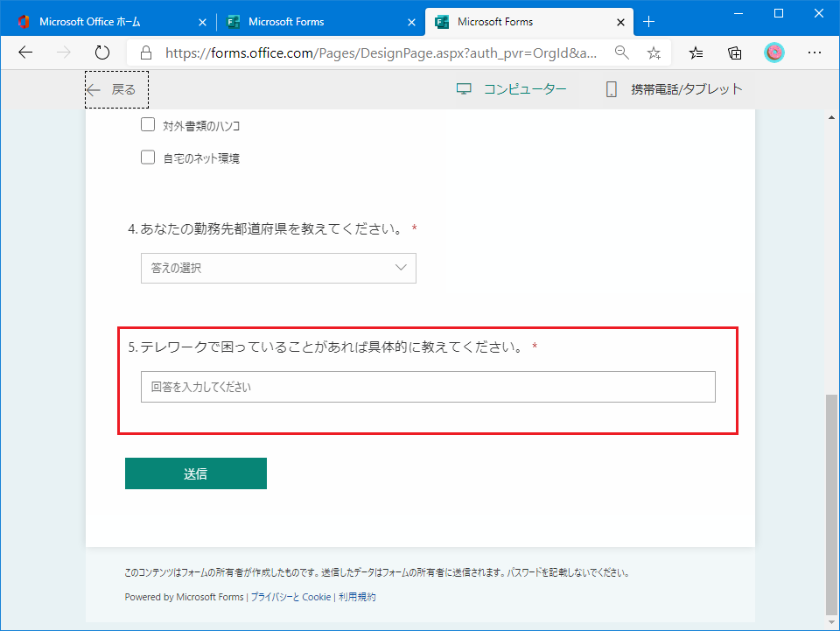This screenshot has width=840, height=631.
Task: Open the collections icon
Action: pyautogui.click(x=735, y=53)
